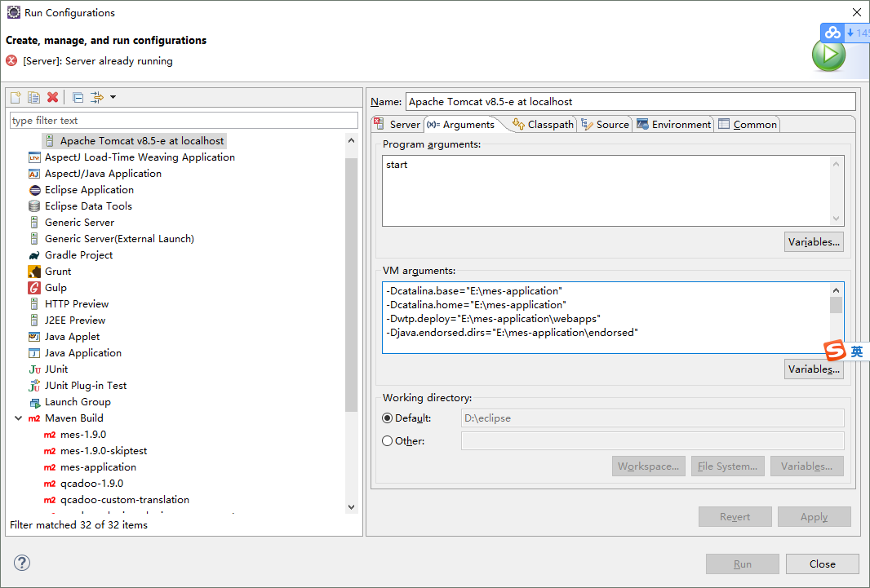Click the JUnit Plug-in Test icon

(34, 386)
